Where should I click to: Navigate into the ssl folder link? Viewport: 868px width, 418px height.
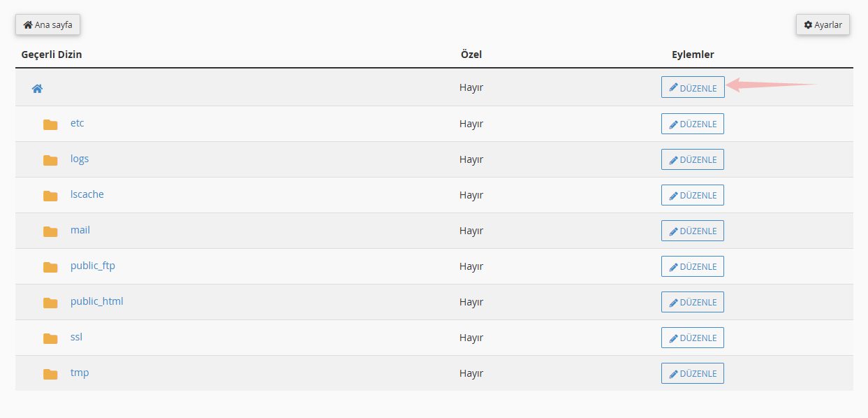76,337
